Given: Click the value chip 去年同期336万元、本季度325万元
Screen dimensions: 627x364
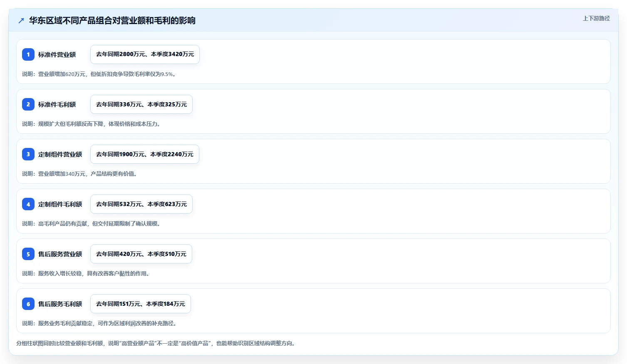Looking at the screenshot, I should (141, 104).
